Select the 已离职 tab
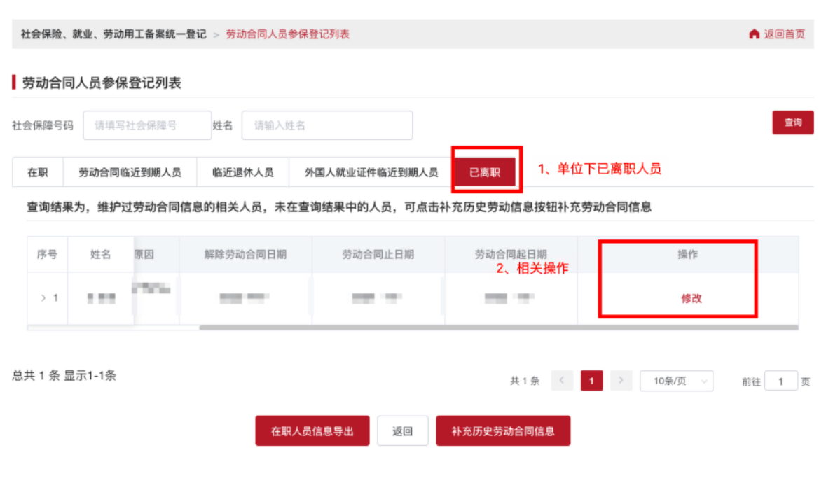This screenshot has width=826, height=504. click(x=485, y=172)
